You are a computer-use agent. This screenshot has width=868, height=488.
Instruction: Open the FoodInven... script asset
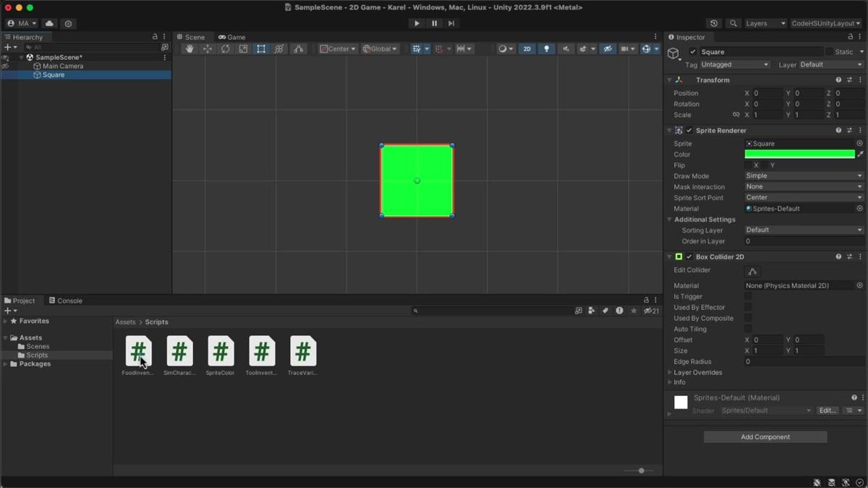(138, 356)
